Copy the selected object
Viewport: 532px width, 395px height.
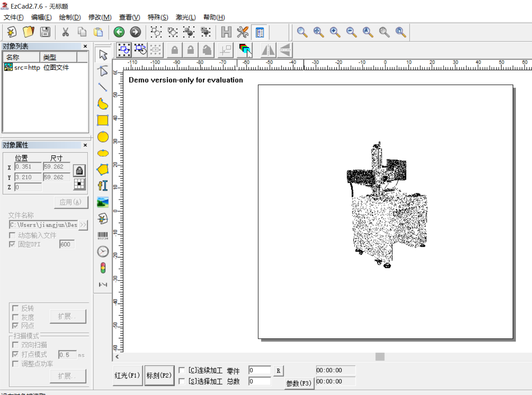[x=82, y=32]
